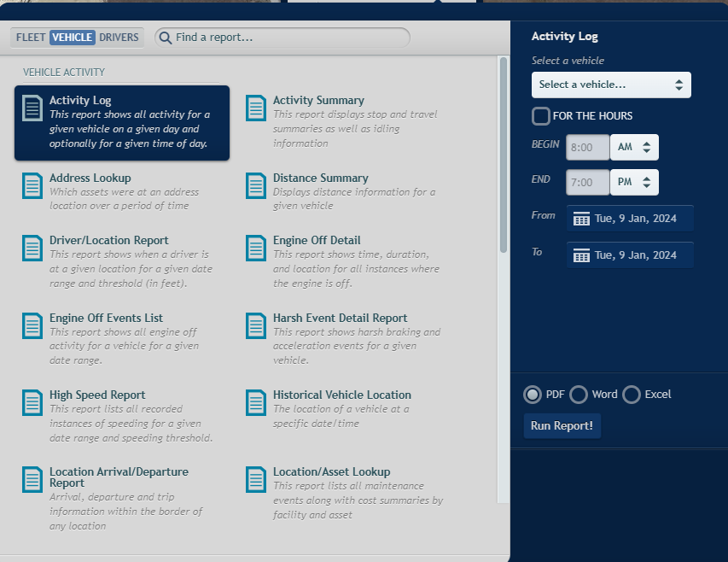Click the calendar icon beside the From date
This screenshot has width=728, height=562.
[x=580, y=218]
